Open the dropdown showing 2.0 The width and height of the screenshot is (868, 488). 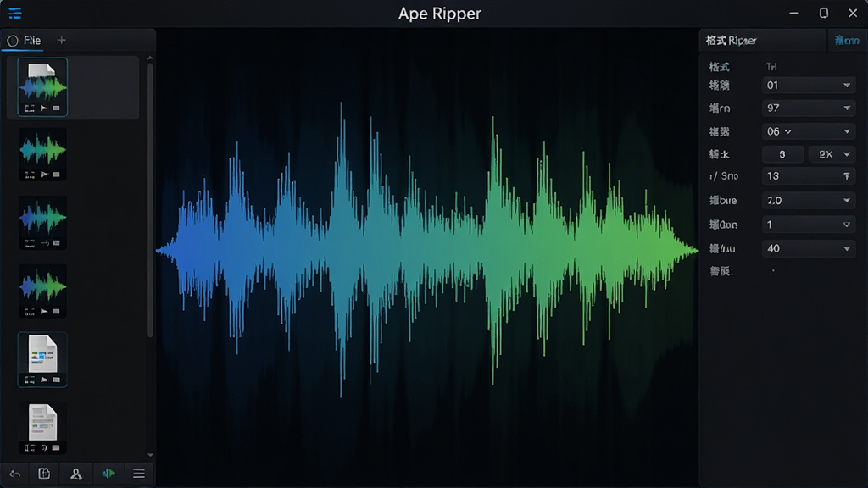809,200
